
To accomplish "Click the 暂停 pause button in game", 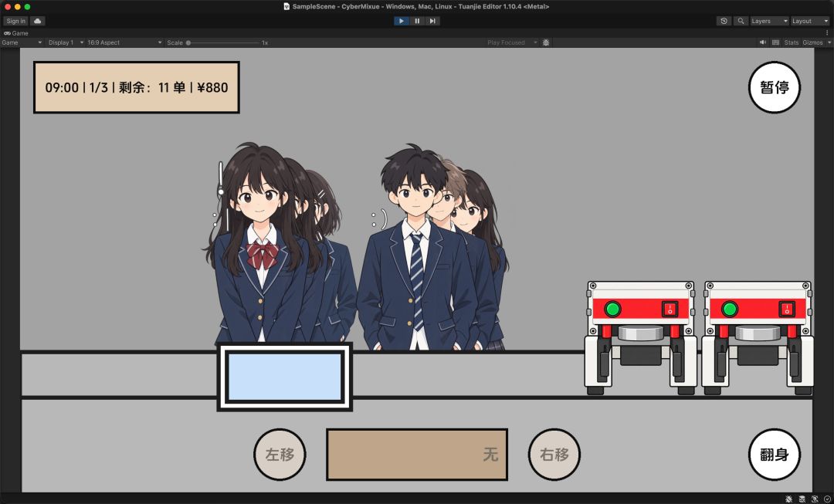I will pos(774,87).
